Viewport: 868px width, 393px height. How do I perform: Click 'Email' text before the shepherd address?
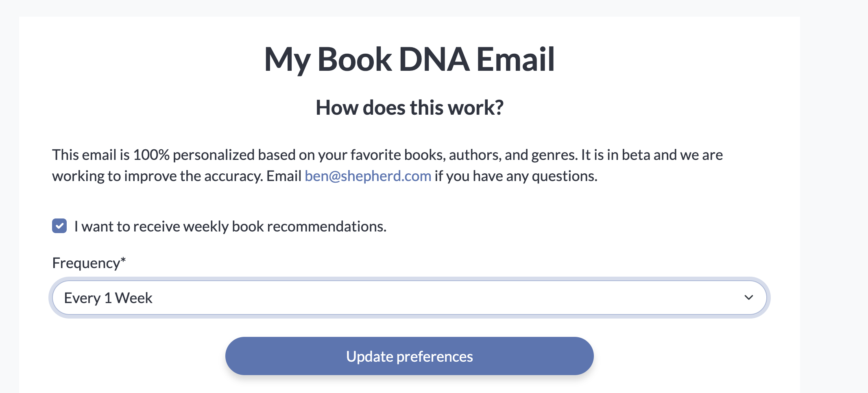point(284,176)
